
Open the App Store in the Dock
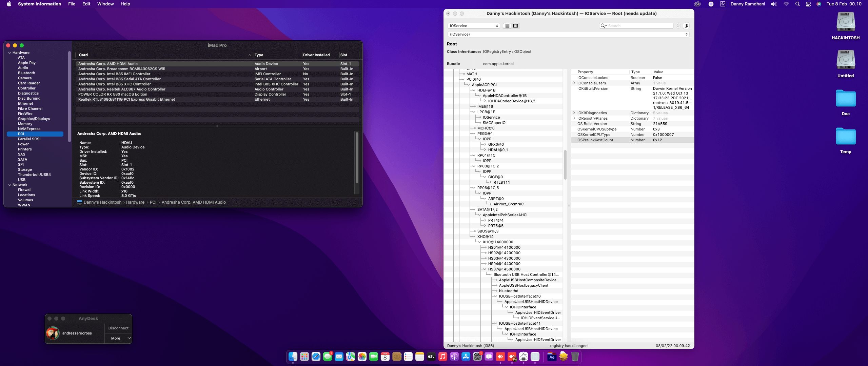click(466, 357)
